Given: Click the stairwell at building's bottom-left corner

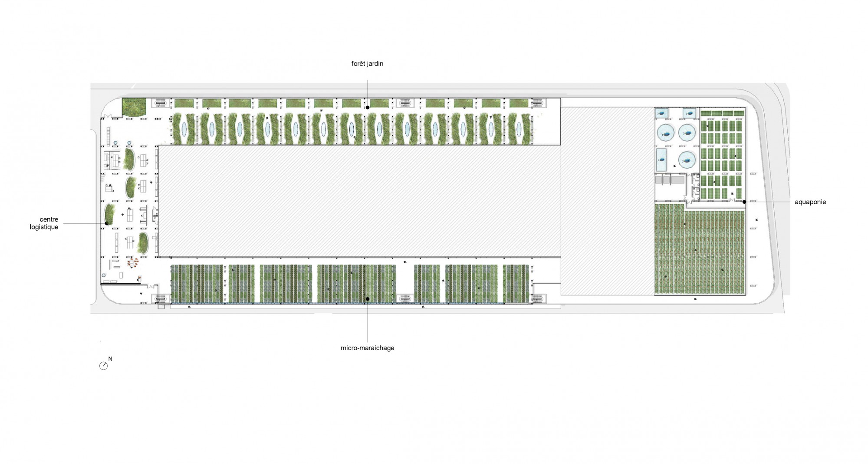Looking at the screenshot, I should 160,298.
